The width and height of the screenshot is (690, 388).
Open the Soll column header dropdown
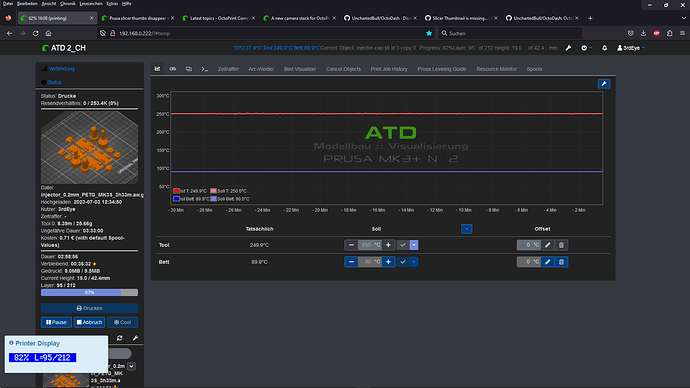coord(466,229)
